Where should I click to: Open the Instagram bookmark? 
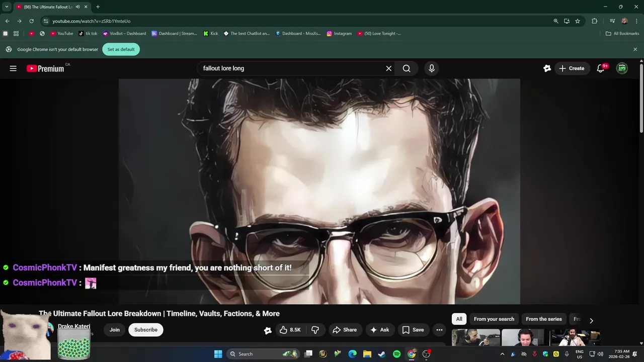[x=339, y=34]
